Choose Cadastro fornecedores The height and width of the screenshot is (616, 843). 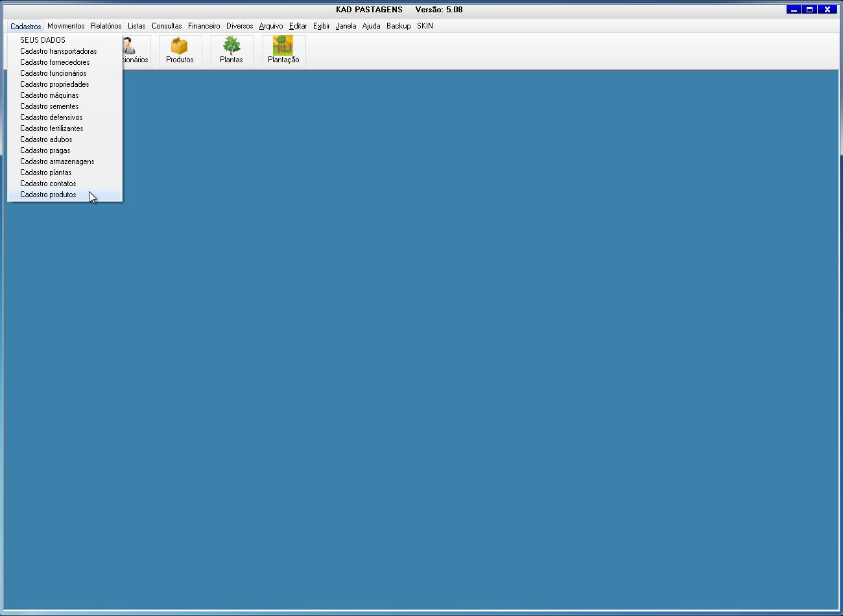[65, 62]
